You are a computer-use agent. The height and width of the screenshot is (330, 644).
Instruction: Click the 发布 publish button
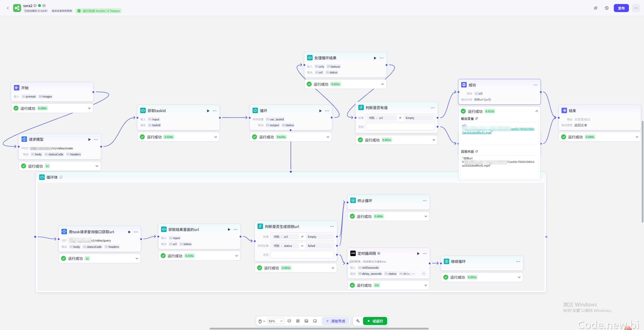point(621,8)
